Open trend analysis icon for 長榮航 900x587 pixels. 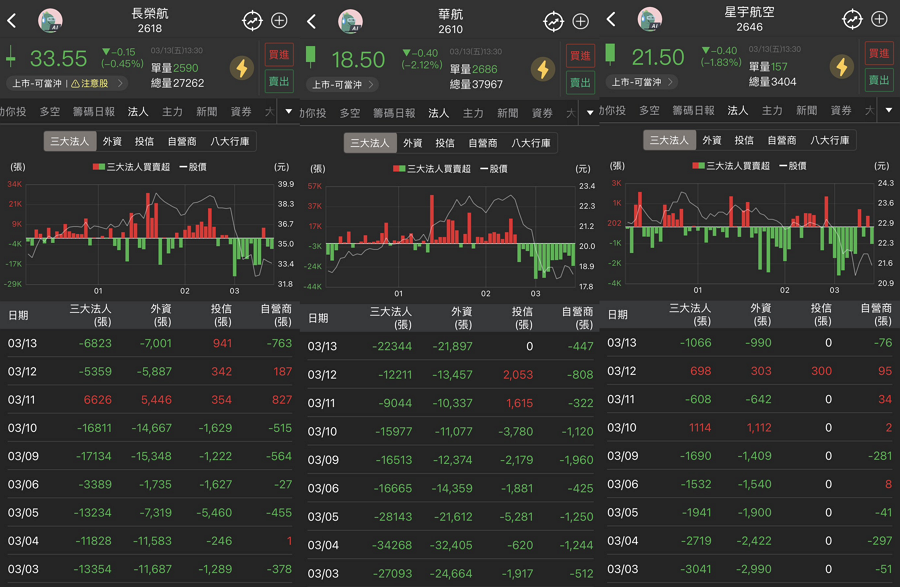coord(252,20)
